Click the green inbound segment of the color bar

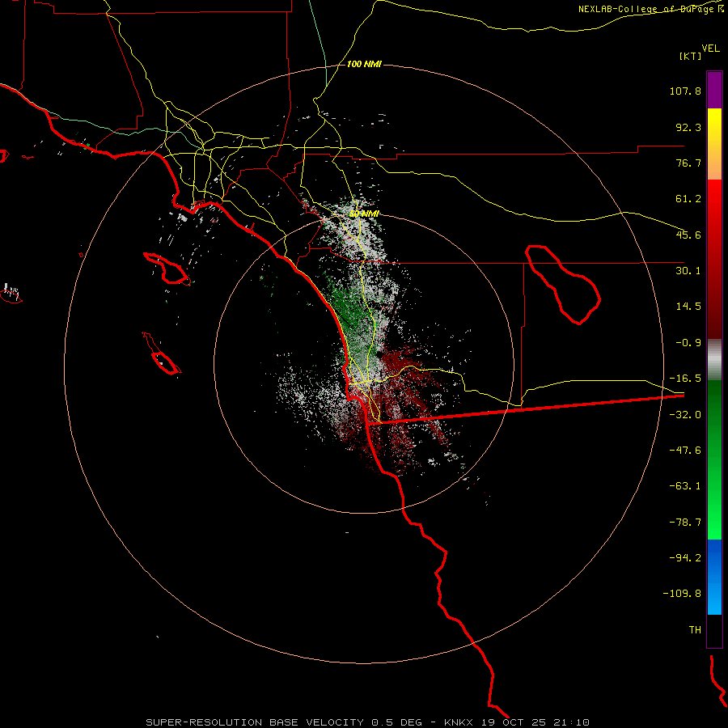point(714,459)
